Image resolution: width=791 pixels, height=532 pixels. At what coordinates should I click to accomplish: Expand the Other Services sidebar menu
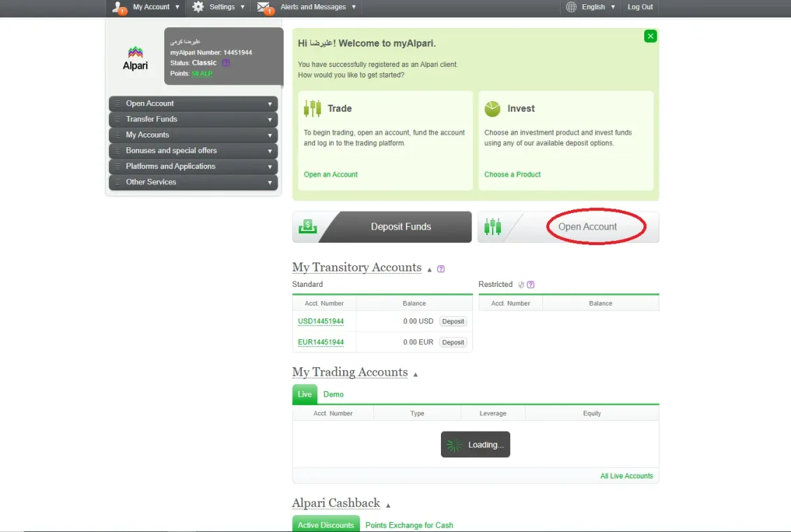194,182
